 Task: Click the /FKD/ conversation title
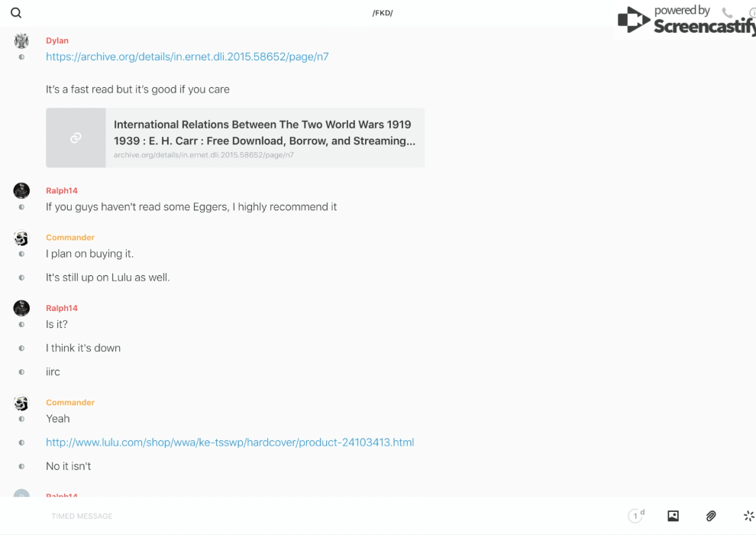pyautogui.click(x=383, y=13)
